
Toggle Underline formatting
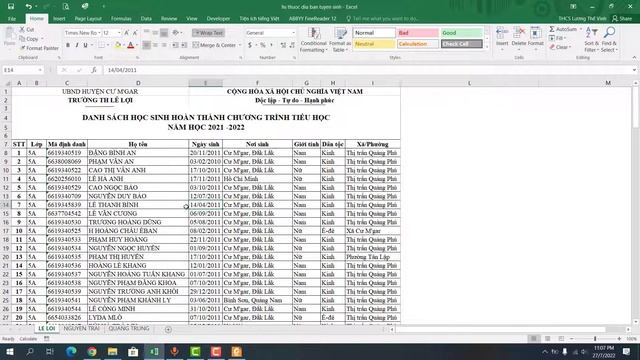pyautogui.click(x=85, y=45)
